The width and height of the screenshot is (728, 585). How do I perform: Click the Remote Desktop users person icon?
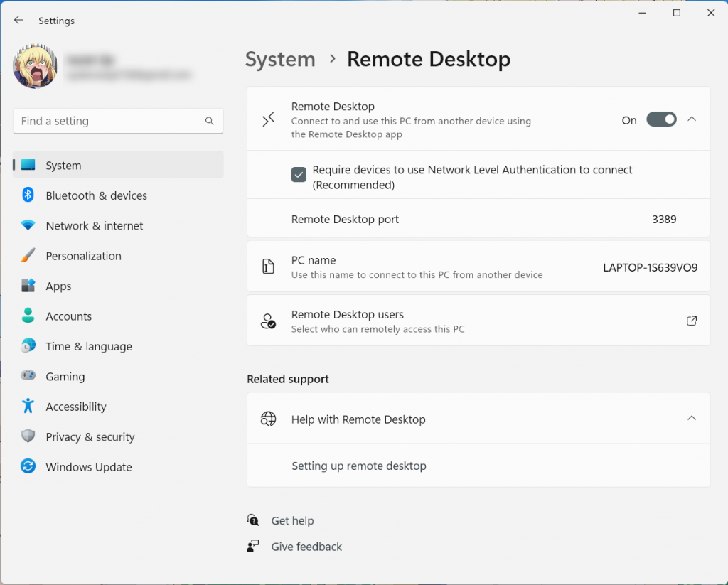coord(268,321)
